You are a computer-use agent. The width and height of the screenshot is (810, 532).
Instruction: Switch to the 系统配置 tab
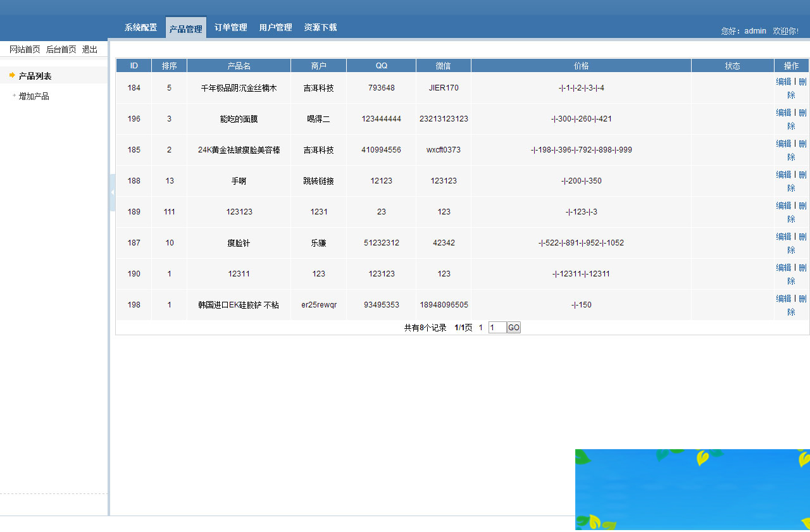[140, 27]
